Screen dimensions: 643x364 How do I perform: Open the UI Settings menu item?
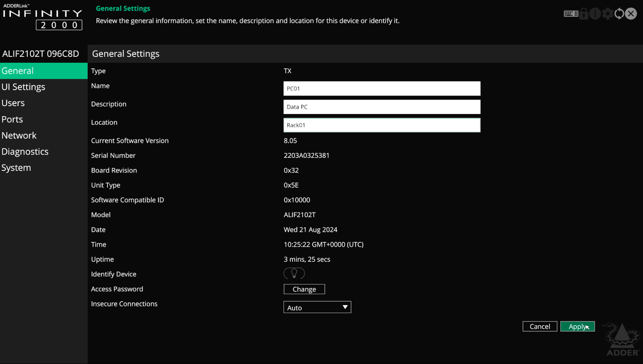(x=24, y=87)
